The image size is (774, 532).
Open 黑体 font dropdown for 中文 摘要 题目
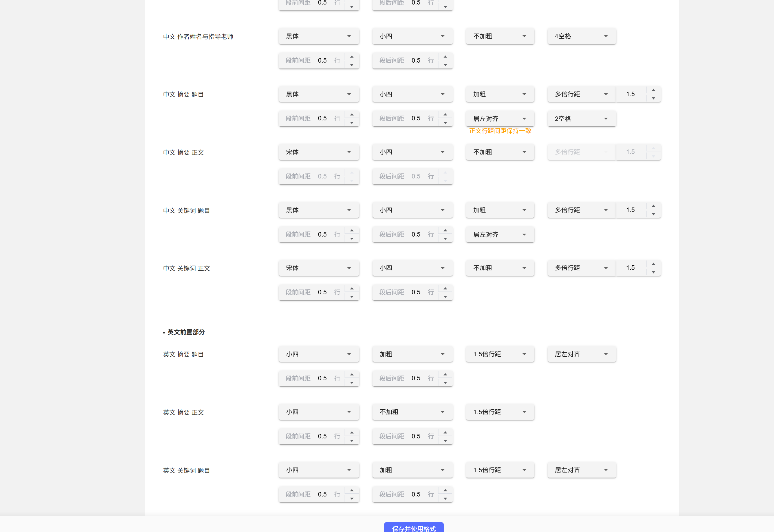[x=319, y=94]
